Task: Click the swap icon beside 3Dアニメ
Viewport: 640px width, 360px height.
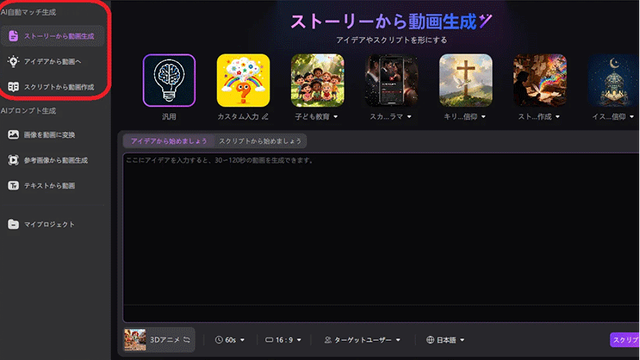Action: (187, 340)
